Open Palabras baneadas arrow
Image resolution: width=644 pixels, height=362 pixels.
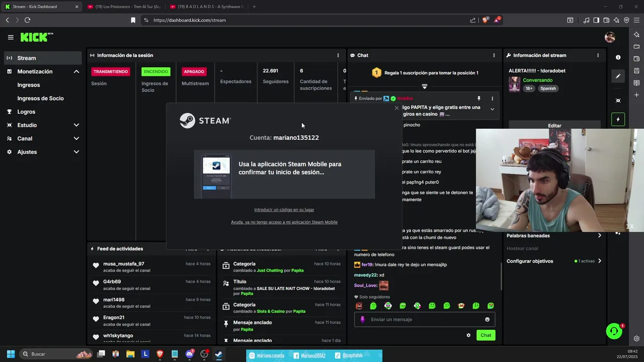(x=599, y=236)
